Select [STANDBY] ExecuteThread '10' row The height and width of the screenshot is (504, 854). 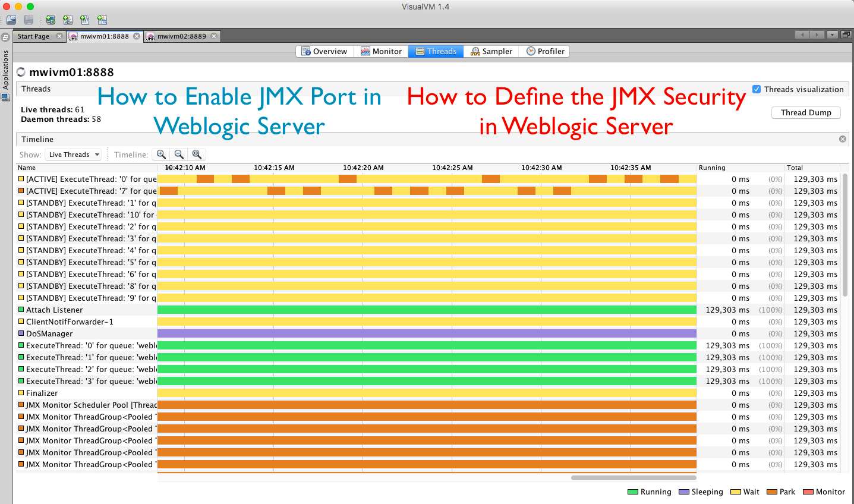[x=428, y=215]
